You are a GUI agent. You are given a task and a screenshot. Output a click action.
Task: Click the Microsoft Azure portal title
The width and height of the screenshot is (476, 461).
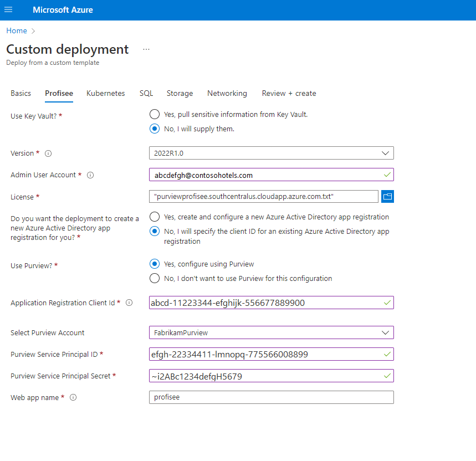pos(63,10)
